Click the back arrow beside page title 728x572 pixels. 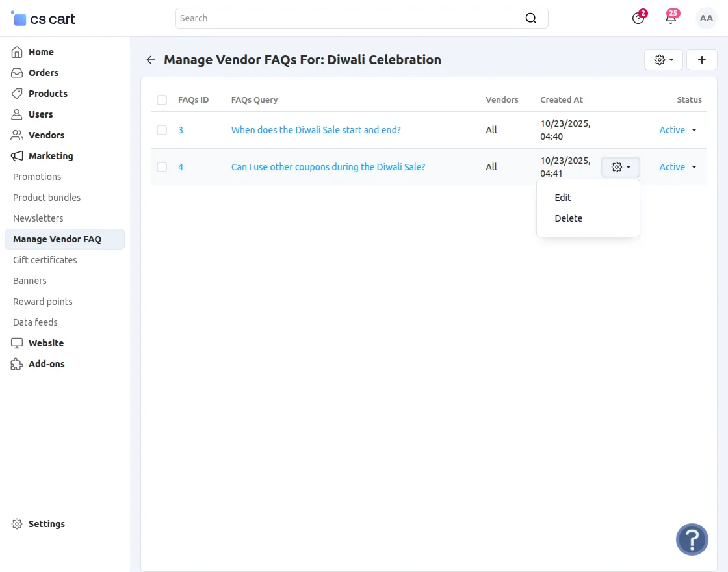[151, 60]
